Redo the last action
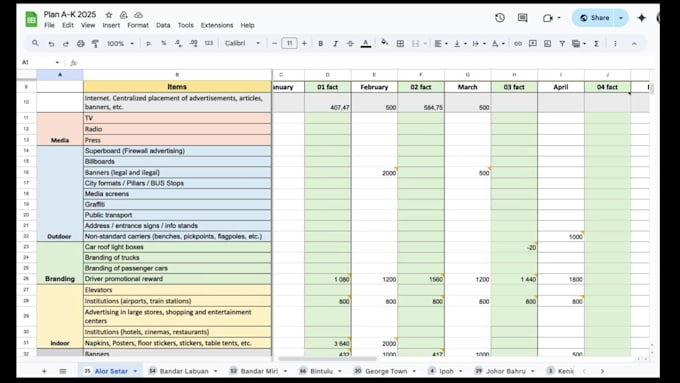The image size is (680, 383). pyautogui.click(x=66, y=43)
